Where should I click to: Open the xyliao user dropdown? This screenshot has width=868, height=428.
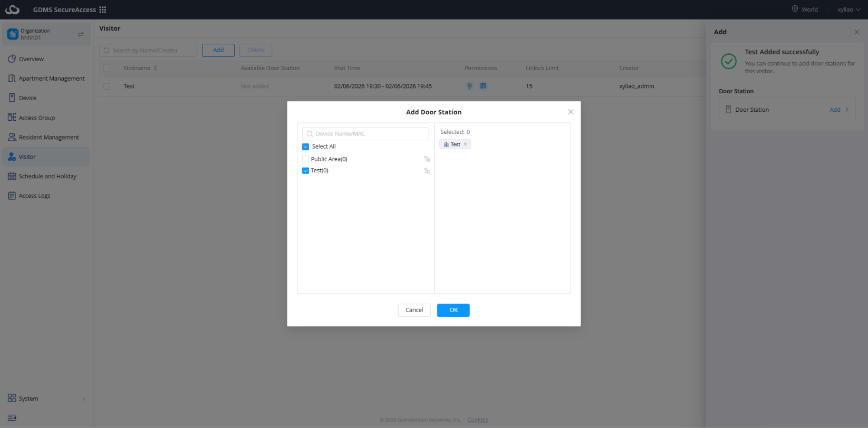[849, 9]
